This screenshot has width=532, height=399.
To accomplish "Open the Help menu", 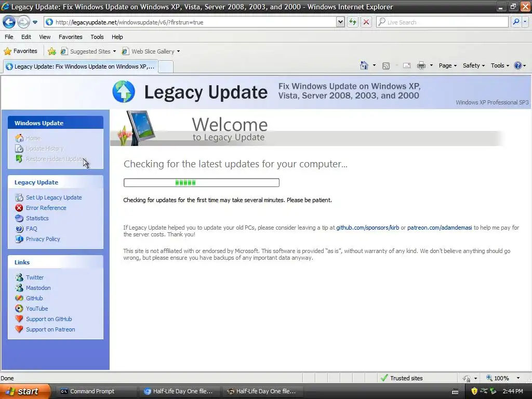I will pyautogui.click(x=117, y=37).
